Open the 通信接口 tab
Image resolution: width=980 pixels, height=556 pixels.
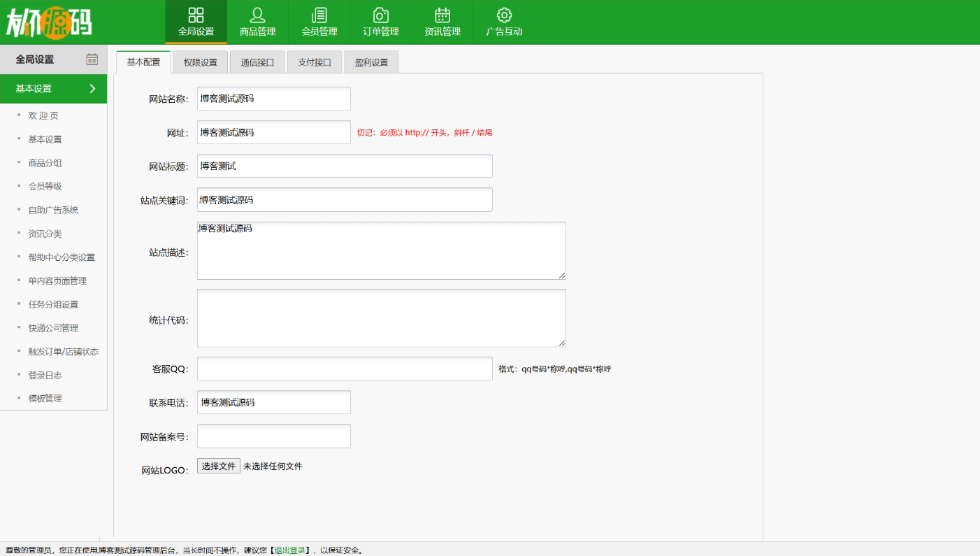(257, 62)
